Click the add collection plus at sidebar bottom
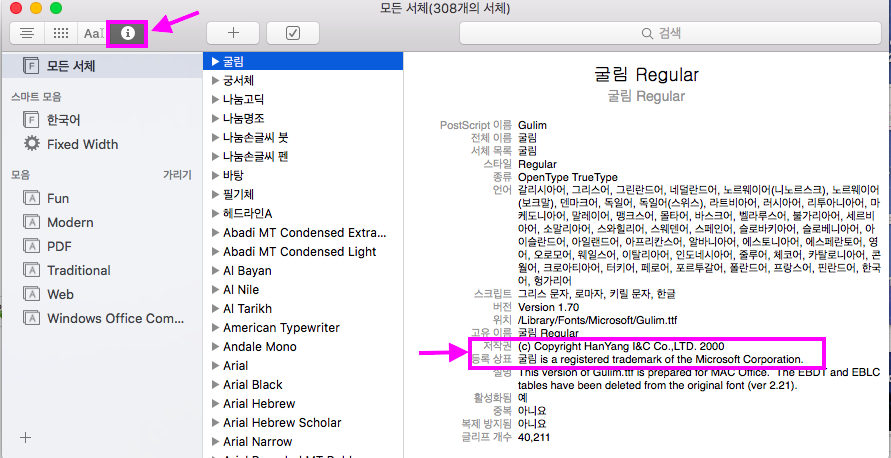 (x=26, y=437)
